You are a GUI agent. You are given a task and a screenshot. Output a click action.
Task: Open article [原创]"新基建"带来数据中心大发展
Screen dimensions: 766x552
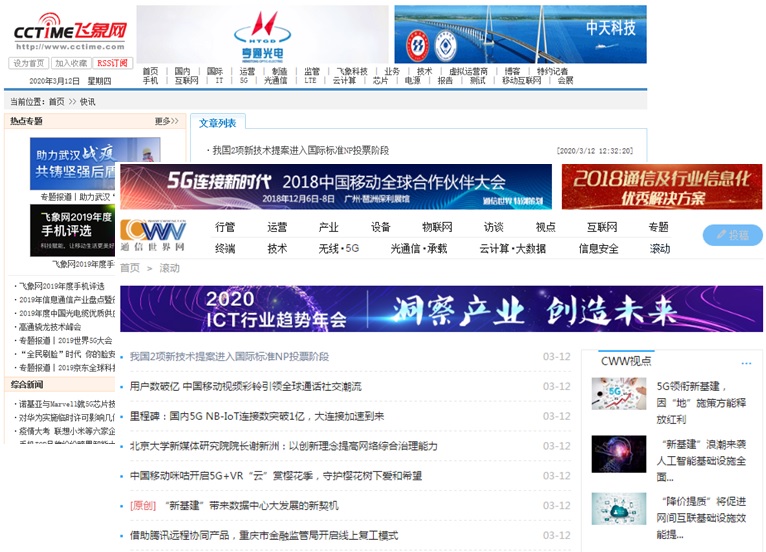234,506
